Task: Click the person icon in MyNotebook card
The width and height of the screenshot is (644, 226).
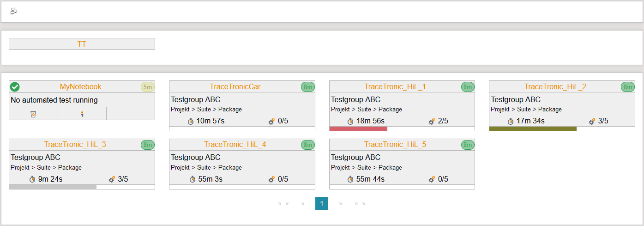Action: 82,114
